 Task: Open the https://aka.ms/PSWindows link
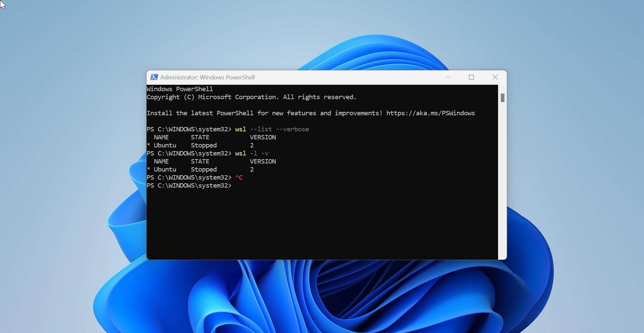pos(430,113)
